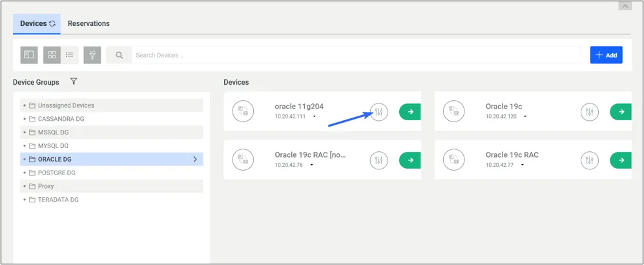
Task: Open settings sliders icon for Oracle 19c RAC 10.20.42.77
Action: [x=589, y=160]
